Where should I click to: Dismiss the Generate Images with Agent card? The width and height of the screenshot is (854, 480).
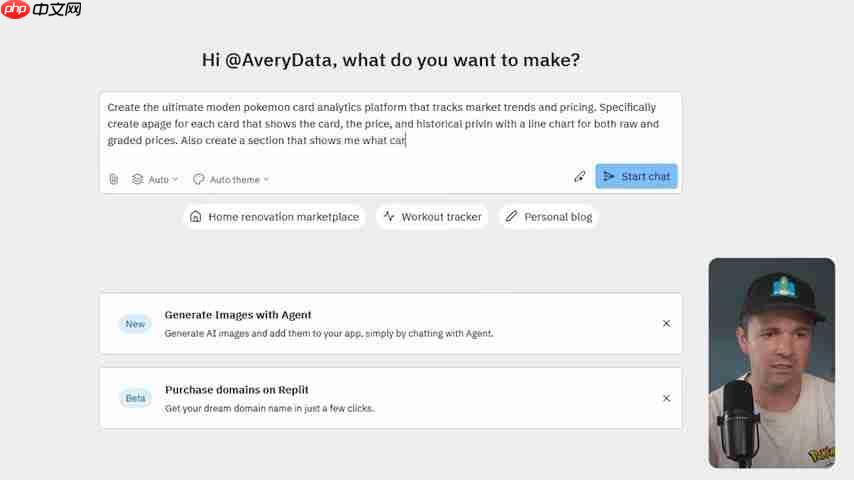point(666,324)
